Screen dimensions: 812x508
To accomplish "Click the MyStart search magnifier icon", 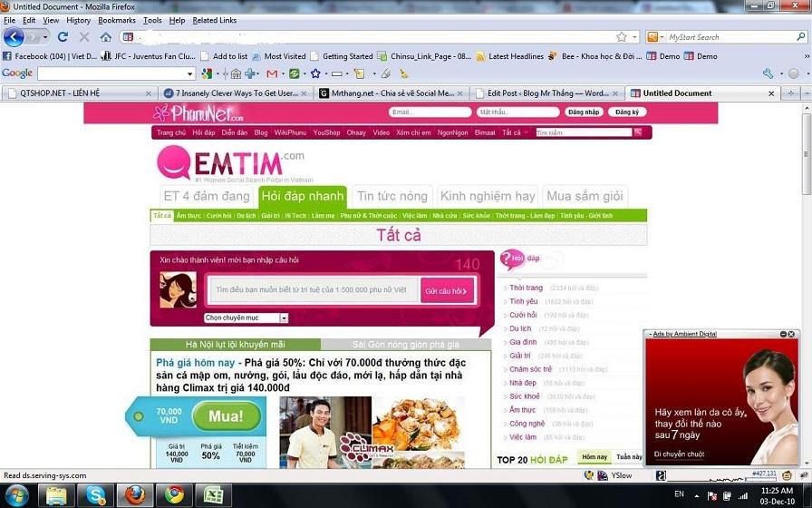I will (x=800, y=37).
